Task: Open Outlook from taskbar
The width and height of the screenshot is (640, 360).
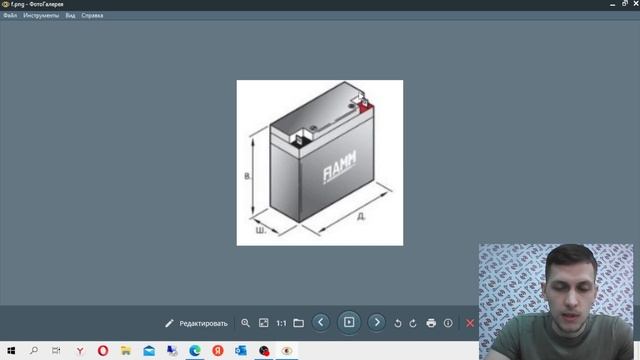Action: pyautogui.click(x=241, y=351)
